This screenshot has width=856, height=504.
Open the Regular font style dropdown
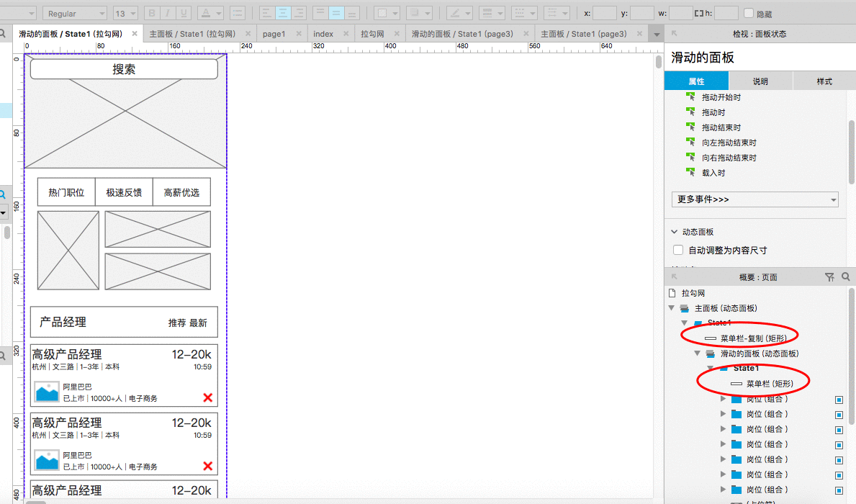coord(74,13)
